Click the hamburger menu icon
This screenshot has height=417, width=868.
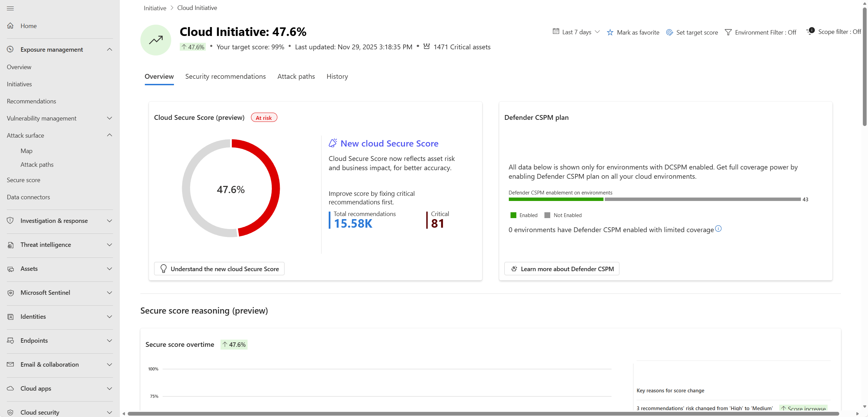(x=10, y=8)
